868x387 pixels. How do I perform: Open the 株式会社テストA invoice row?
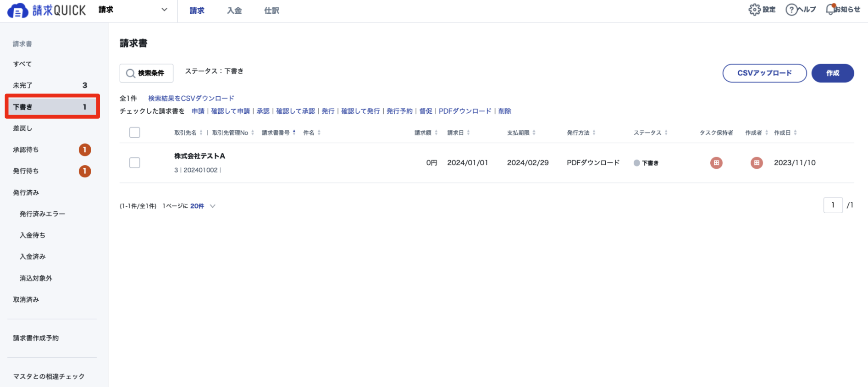click(x=487, y=163)
